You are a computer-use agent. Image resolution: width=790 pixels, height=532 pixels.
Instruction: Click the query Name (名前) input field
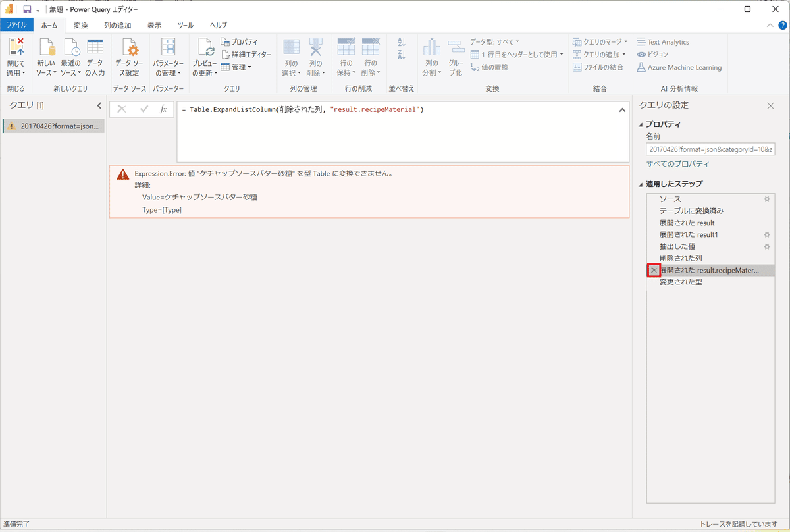711,150
